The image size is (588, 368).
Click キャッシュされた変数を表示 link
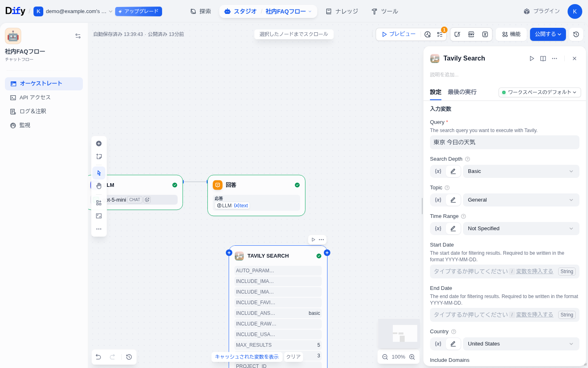[247, 357]
